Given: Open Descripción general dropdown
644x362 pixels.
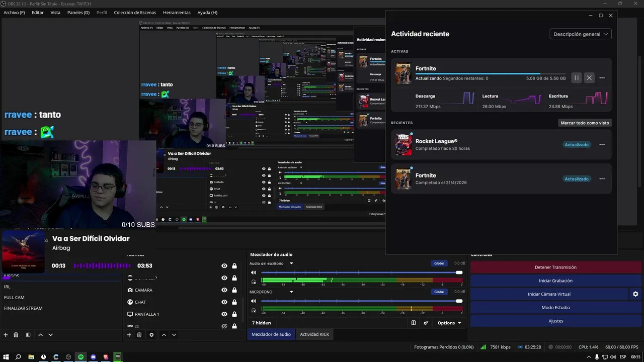Looking at the screenshot, I should tap(581, 34).
